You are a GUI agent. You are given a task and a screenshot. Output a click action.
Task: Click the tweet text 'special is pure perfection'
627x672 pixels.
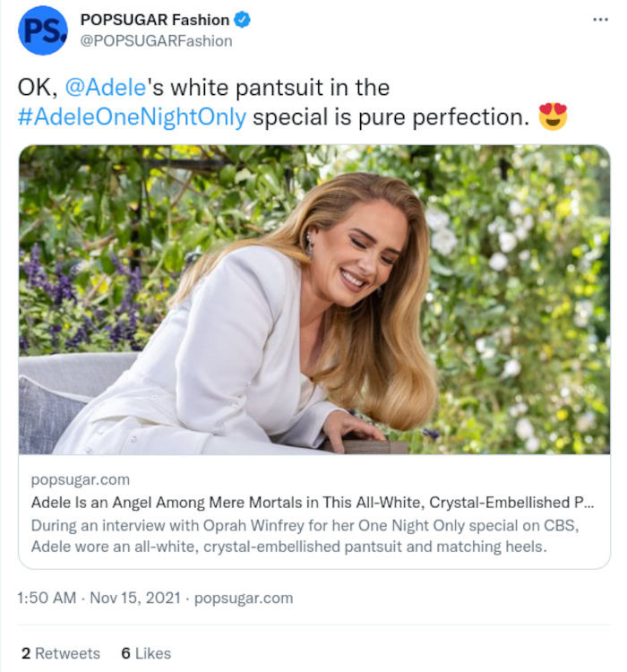click(x=391, y=117)
